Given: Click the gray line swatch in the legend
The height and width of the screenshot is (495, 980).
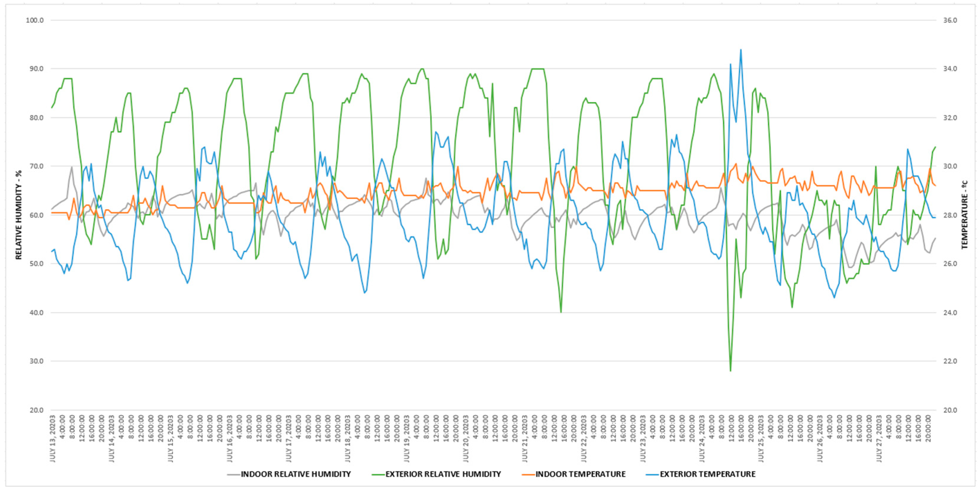Looking at the screenshot, I should [x=234, y=475].
